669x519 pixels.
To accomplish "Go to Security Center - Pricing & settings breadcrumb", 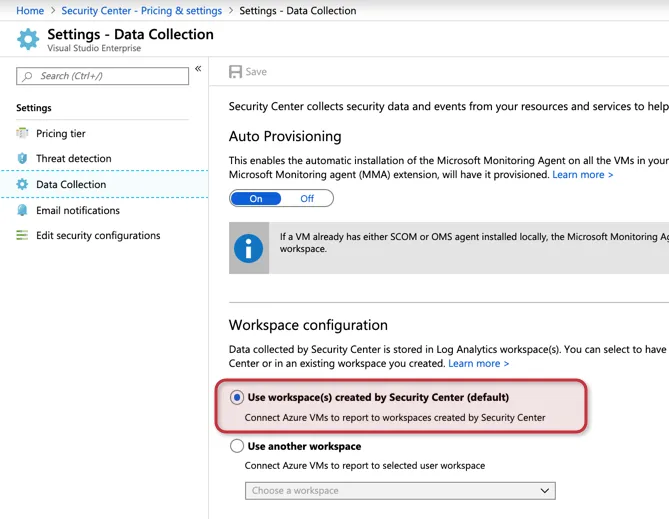I will point(142,11).
